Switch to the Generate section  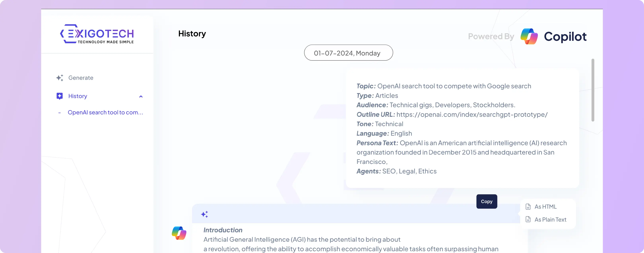coord(80,78)
